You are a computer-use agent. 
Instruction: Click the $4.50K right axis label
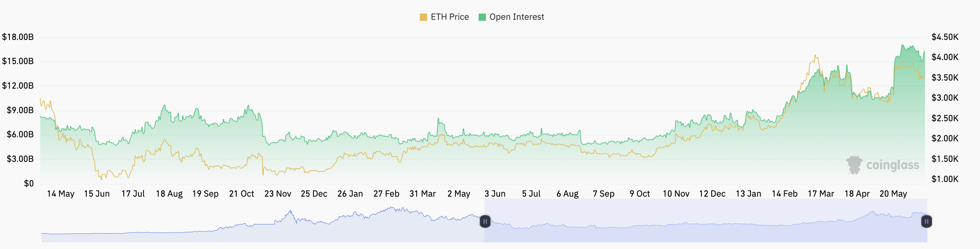pyautogui.click(x=944, y=37)
